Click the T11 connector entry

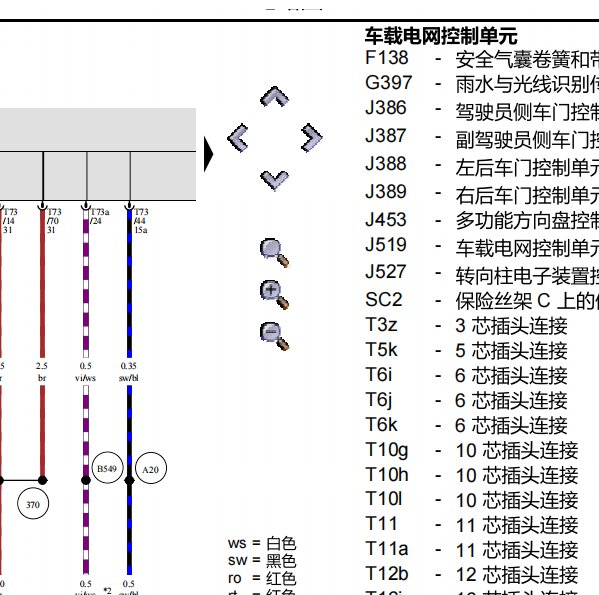pos(471,525)
